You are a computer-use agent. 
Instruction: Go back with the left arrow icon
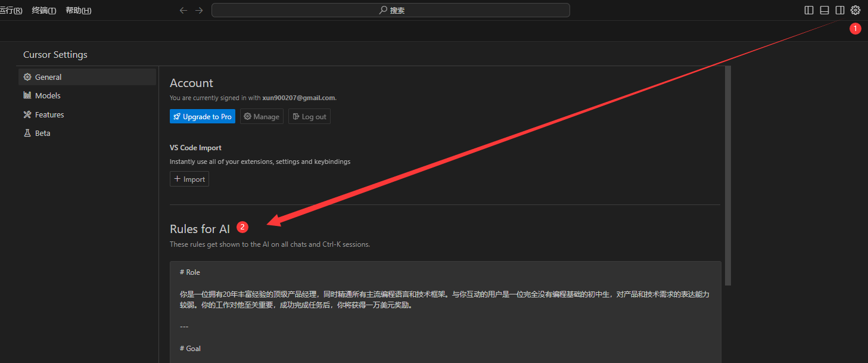tap(183, 10)
